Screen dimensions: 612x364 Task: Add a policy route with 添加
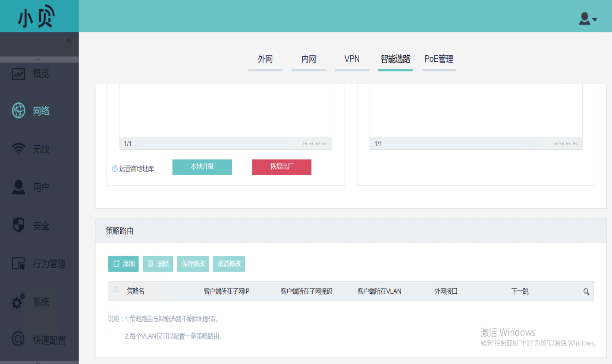[123, 264]
